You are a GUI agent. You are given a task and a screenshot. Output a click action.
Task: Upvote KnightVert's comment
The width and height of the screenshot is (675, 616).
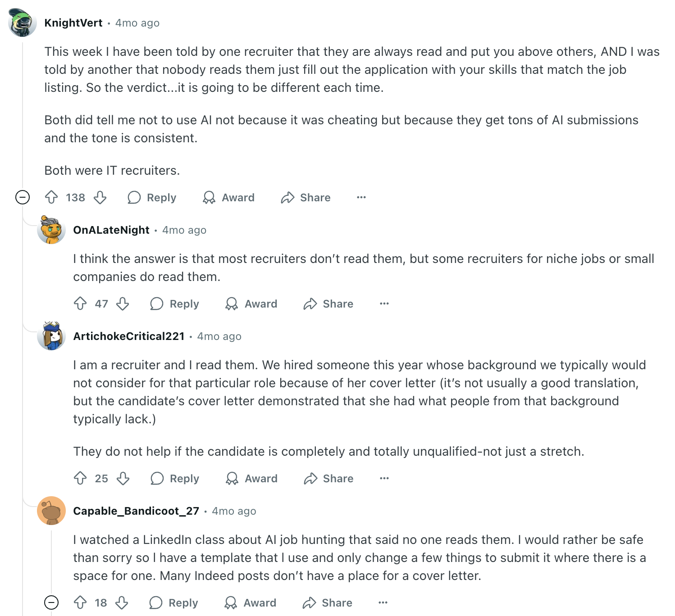(51, 197)
